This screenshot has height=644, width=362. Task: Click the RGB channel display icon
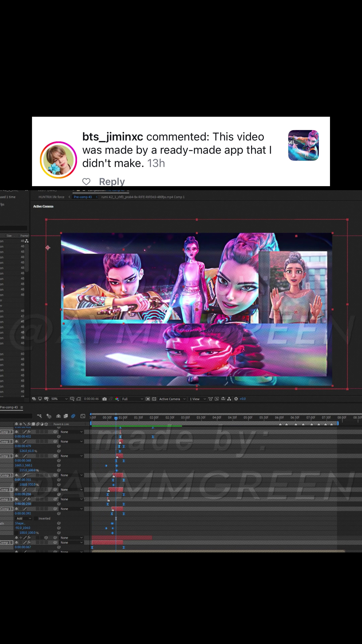coord(117,399)
